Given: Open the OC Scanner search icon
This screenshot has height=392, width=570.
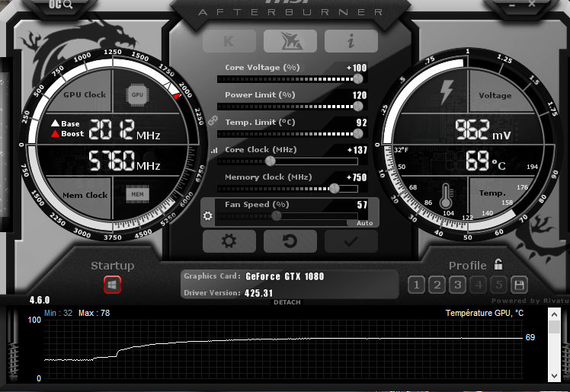Looking at the screenshot, I should [x=60, y=5].
